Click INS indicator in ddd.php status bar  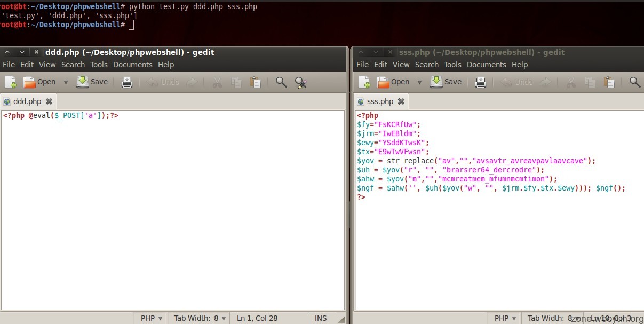[321, 318]
